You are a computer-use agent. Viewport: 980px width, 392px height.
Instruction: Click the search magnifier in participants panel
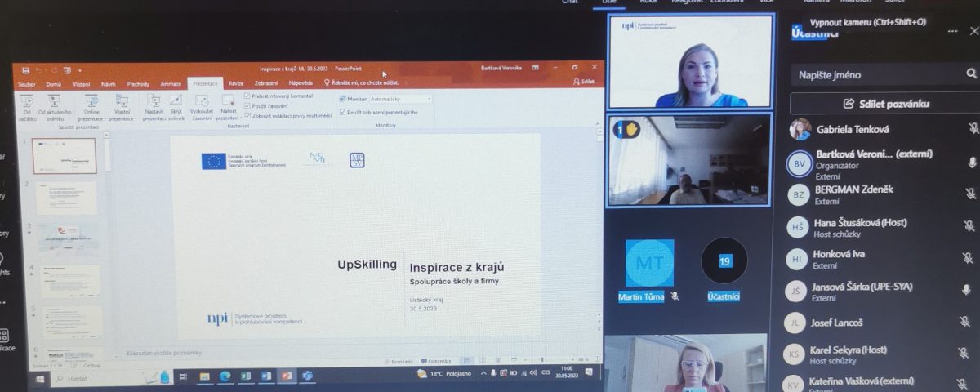coord(973,73)
